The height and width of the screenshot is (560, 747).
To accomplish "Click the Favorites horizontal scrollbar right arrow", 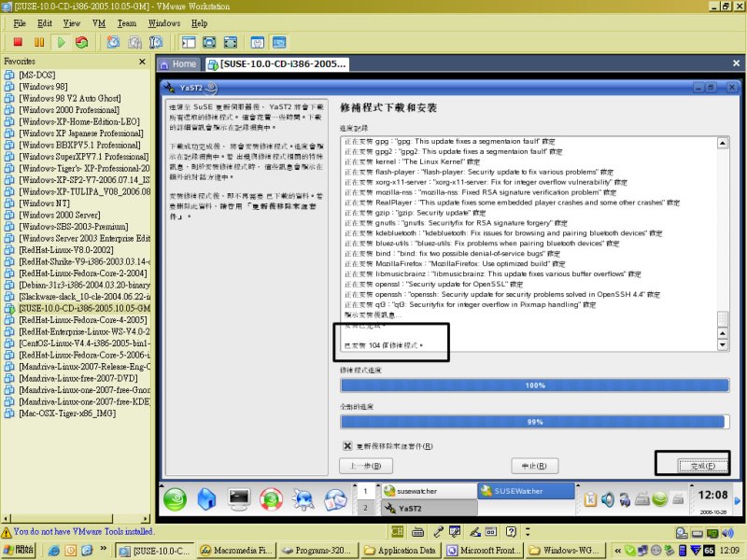I will (146, 518).
